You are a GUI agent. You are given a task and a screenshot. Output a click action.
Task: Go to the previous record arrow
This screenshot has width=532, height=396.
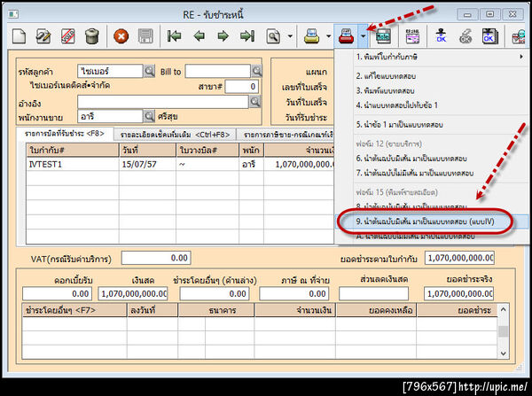pyautogui.click(x=199, y=36)
